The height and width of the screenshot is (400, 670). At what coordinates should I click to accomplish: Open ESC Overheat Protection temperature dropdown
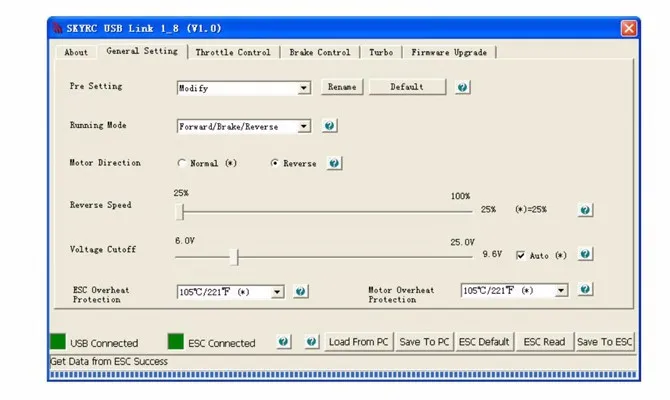[x=277, y=292]
